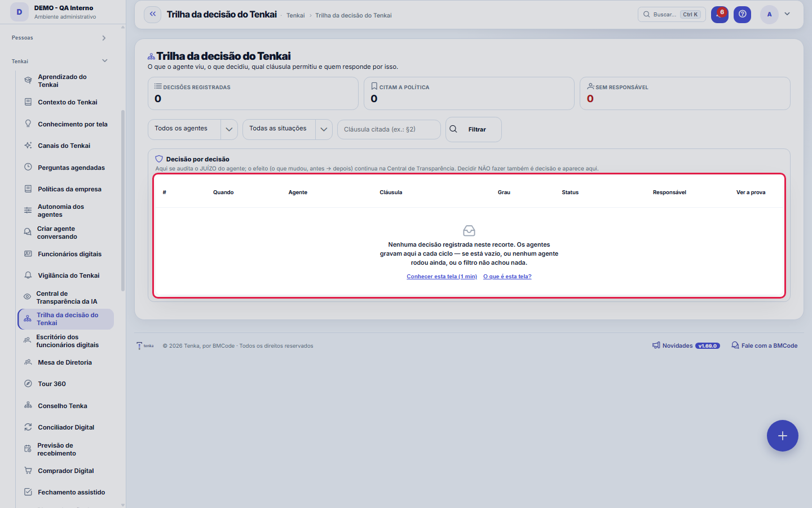The image size is (812, 508).
Task: Click the Comprador Digital cart icon
Action: point(28,471)
